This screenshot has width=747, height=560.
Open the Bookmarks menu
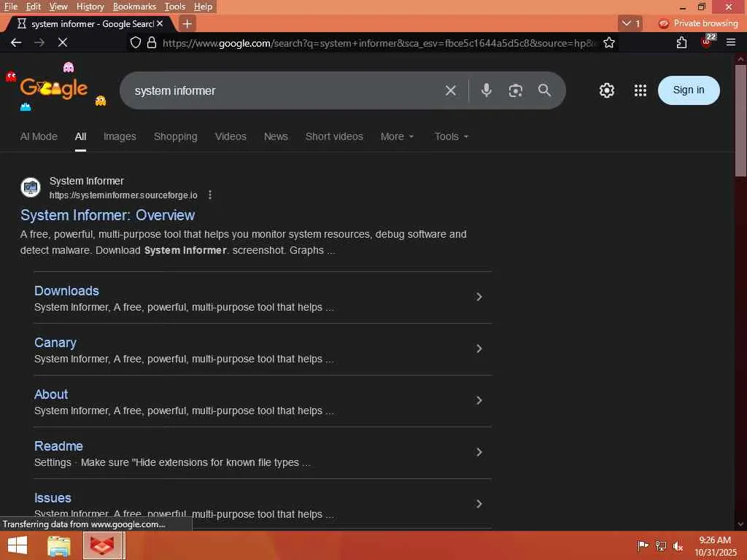134,7
